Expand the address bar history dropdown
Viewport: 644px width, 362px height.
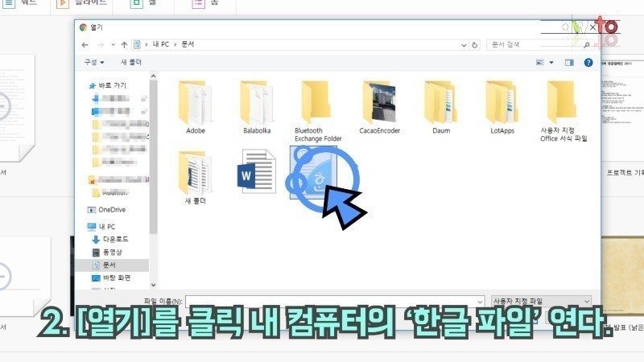tap(464, 45)
